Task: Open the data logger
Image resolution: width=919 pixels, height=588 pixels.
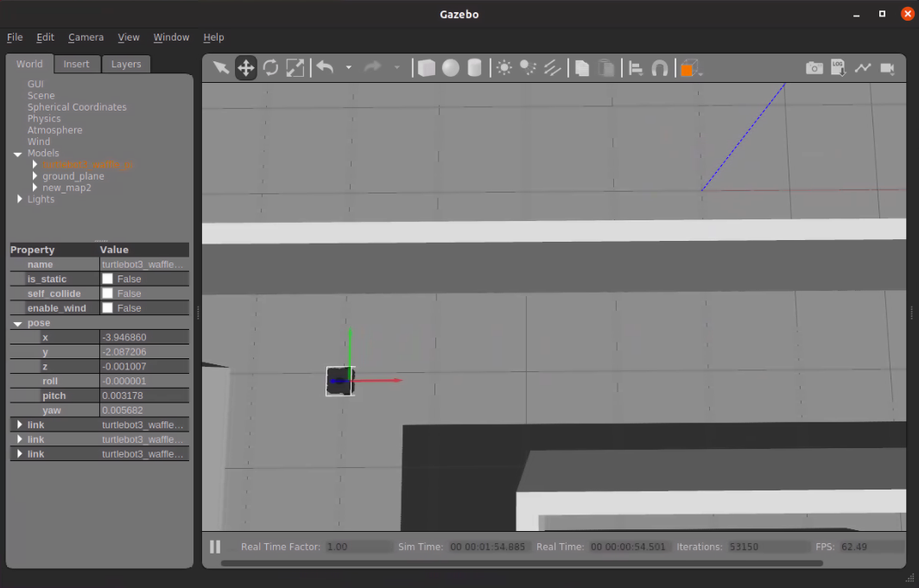Action: 838,68
